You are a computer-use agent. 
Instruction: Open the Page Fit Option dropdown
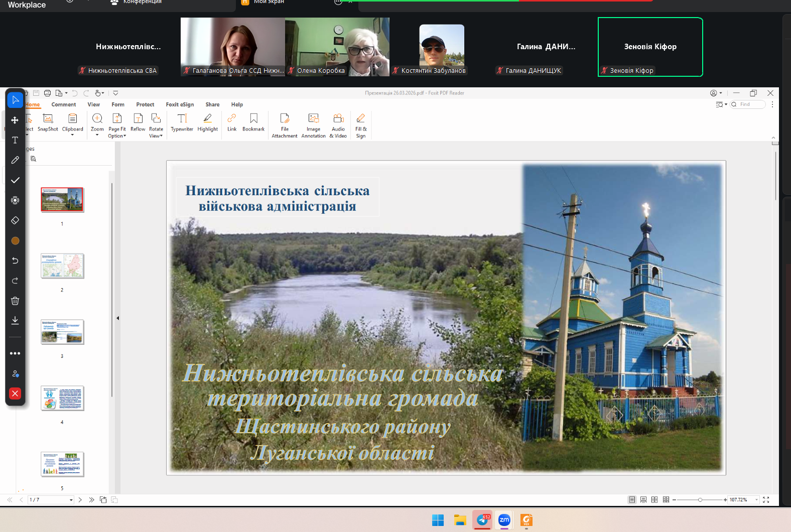(x=117, y=136)
